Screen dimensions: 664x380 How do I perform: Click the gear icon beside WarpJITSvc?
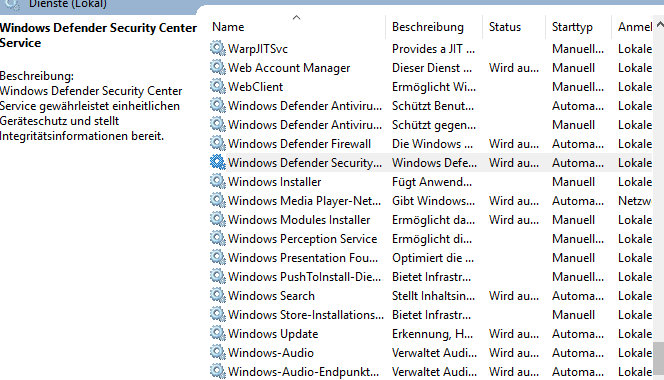click(218, 48)
